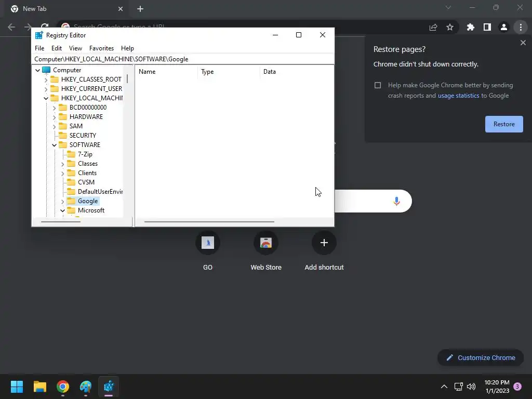
Task: Open the GO shortcut tile
Action: pyautogui.click(x=208, y=243)
